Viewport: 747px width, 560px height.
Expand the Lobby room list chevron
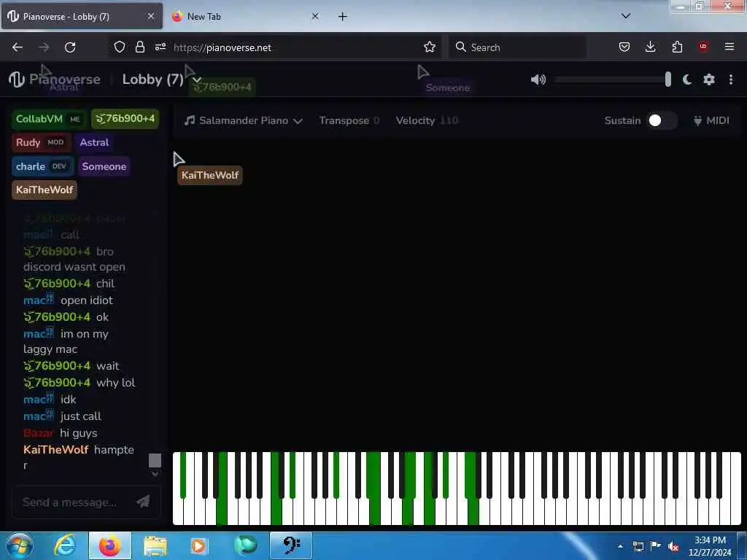point(197,79)
